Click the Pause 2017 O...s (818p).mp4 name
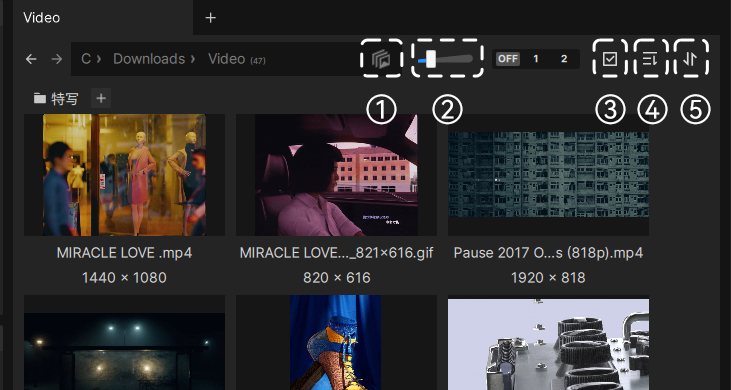This screenshot has height=390, width=731. [548, 253]
